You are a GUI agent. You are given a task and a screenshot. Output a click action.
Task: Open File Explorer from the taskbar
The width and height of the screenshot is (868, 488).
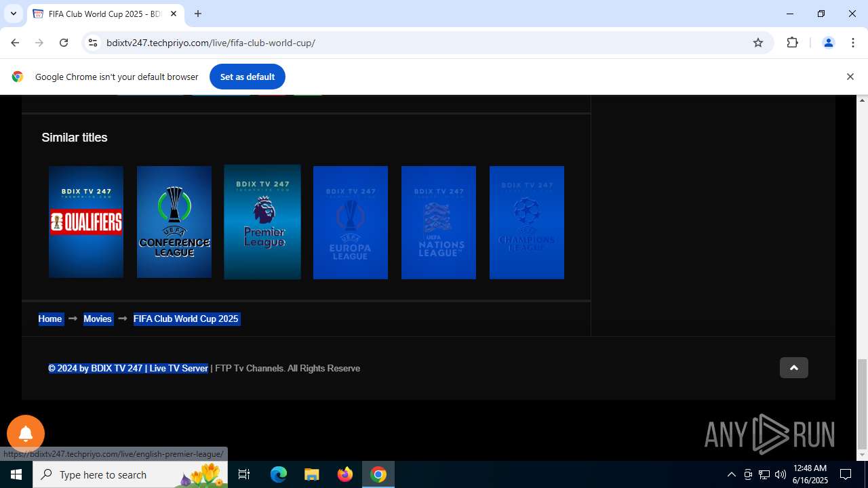311,474
